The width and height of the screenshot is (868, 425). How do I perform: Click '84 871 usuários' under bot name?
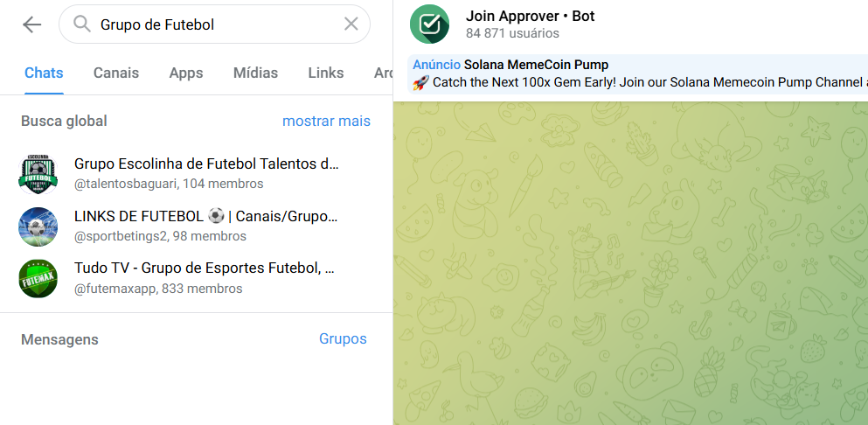[512, 33]
